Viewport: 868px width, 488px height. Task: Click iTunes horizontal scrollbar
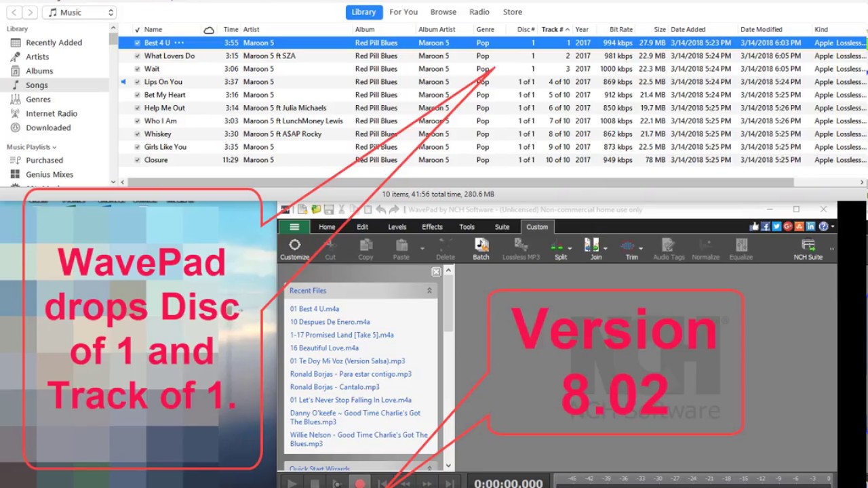point(460,182)
